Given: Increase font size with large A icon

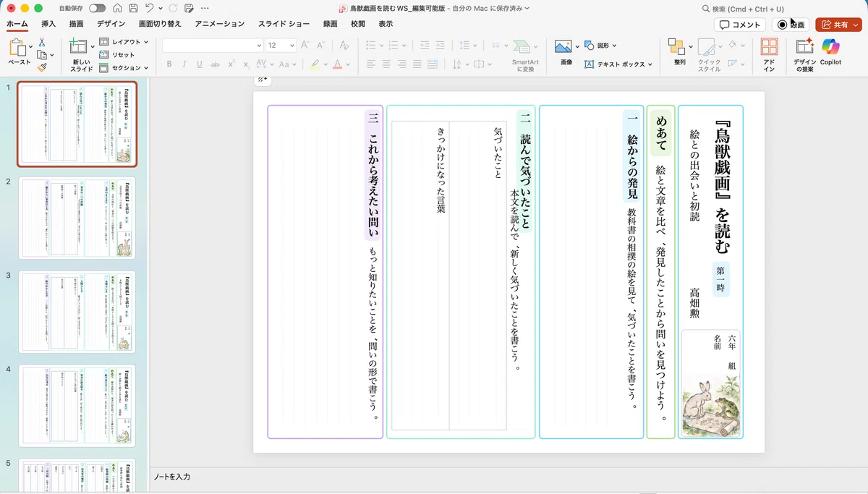Looking at the screenshot, I should tap(305, 45).
